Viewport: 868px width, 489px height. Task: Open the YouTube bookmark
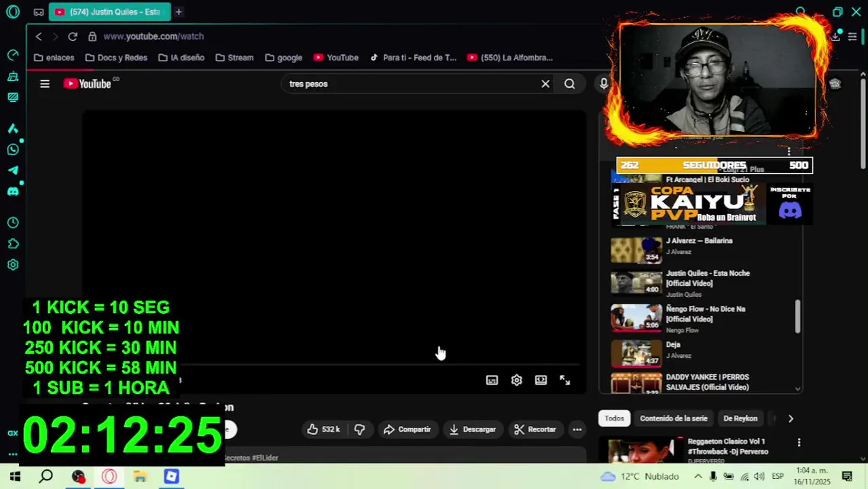click(336, 58)
